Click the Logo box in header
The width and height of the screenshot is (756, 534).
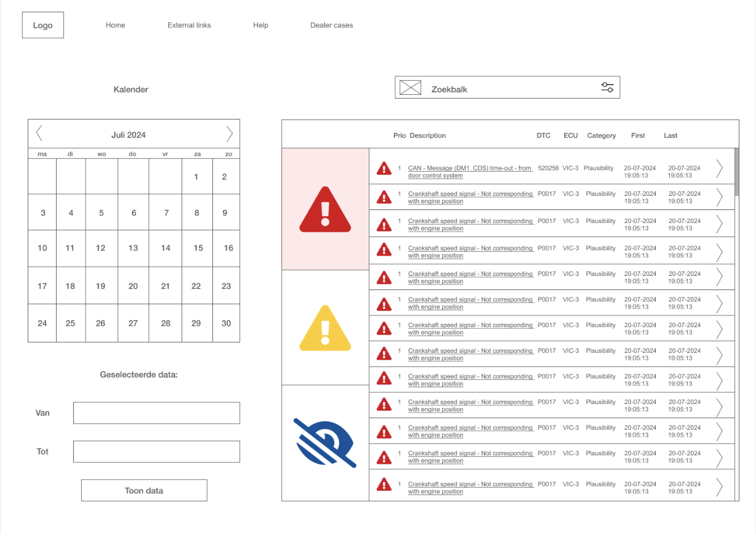tap(43, 25)
